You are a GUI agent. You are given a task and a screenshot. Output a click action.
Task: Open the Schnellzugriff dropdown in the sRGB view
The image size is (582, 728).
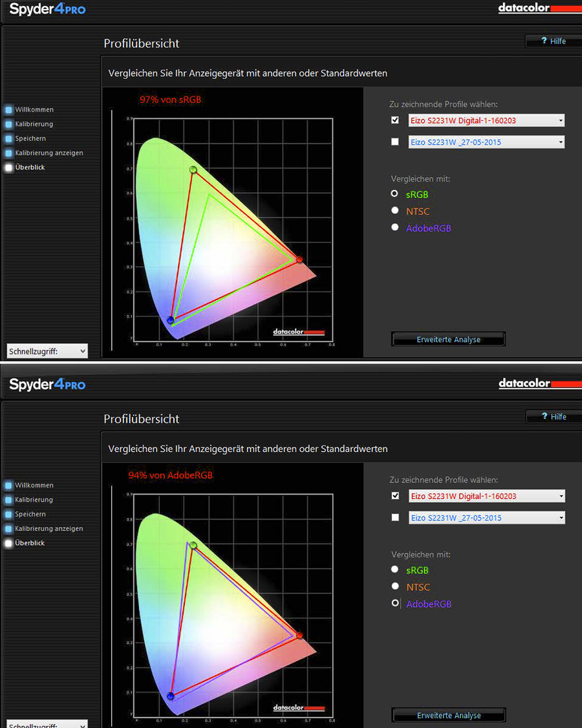47,351
